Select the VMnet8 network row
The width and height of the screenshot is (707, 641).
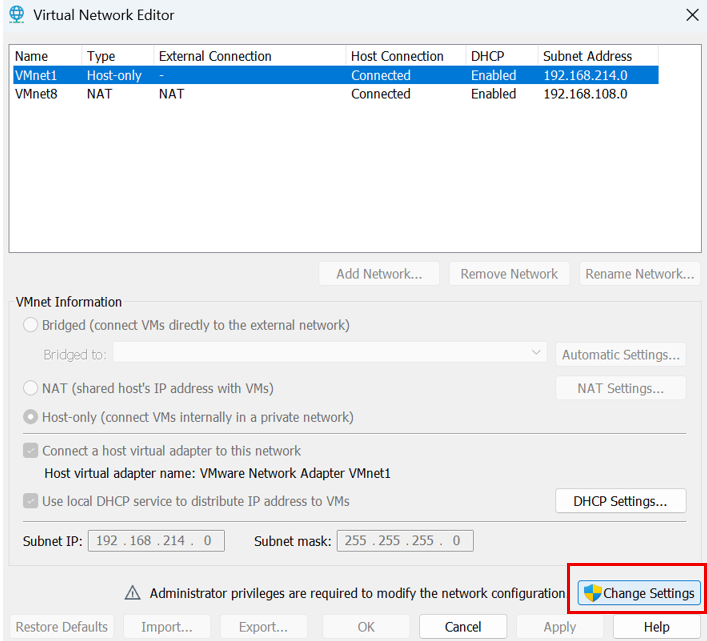click(335, 94)
